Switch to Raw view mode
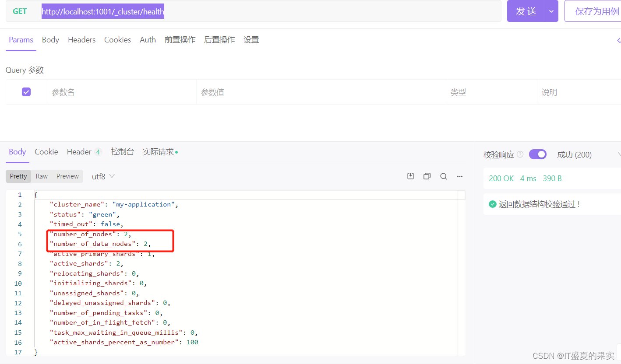 pyautogui.click(x=42, y=176)
